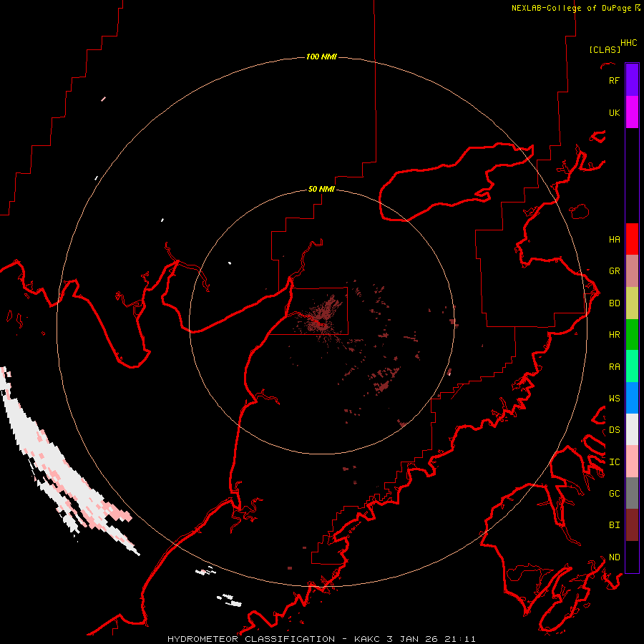Click the WS blue legend swatch

632,398
